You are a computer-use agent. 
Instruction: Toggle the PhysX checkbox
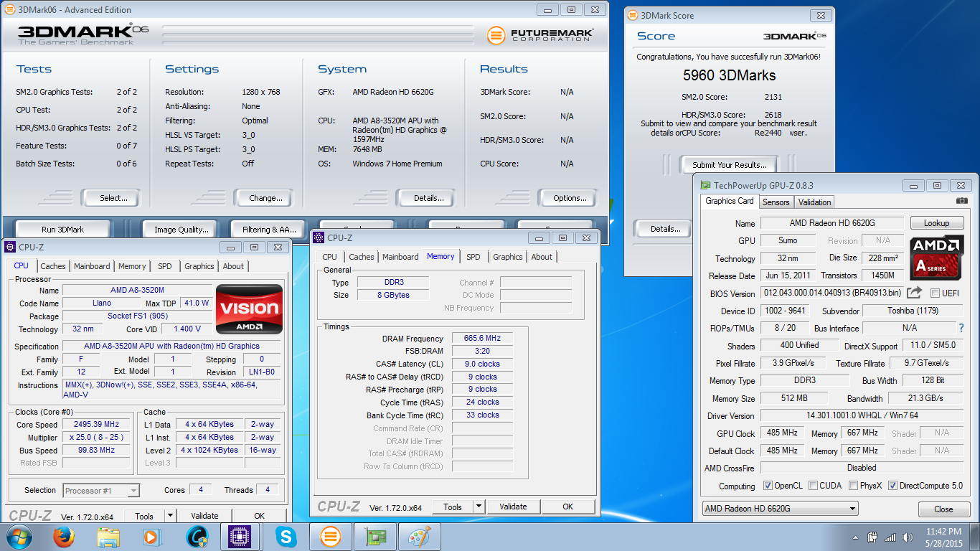click(x=853, y=486)
